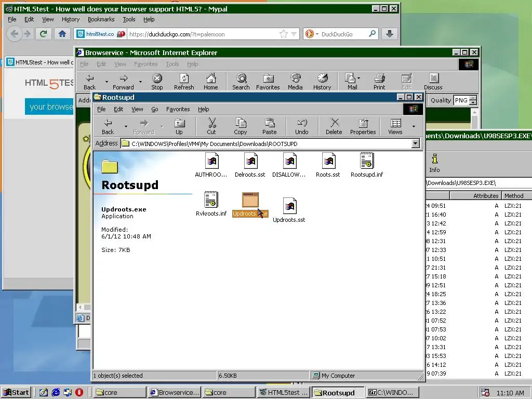Click the Views button in Rootsupd toolbar
This screenshot has width=532, height=399.
point(395,127)
